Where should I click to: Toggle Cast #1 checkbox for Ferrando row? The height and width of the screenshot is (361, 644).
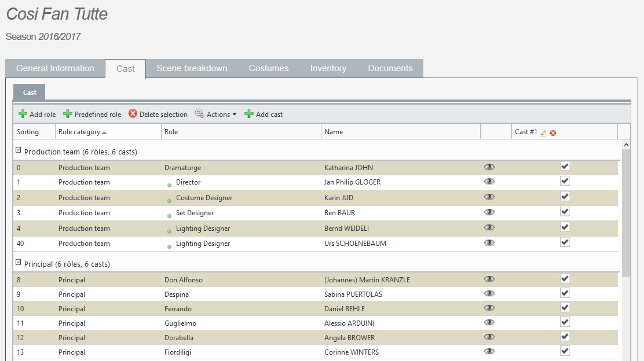(x=565, y=308)
